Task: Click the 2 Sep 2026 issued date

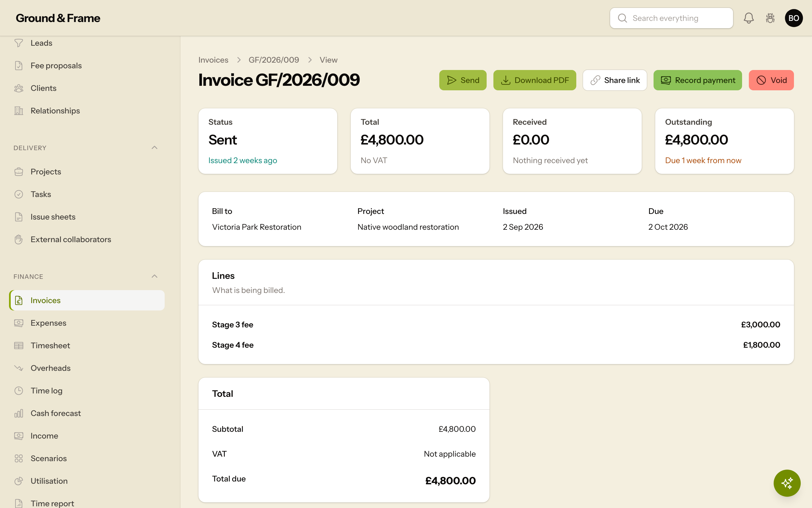Action: [x=523, y=227]
